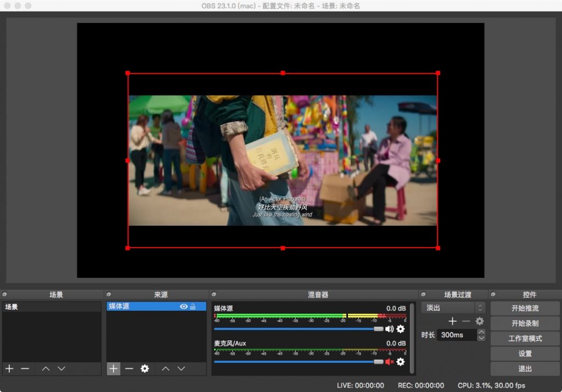Click the top-middle red handle of the source box

[x=283, y=73]
